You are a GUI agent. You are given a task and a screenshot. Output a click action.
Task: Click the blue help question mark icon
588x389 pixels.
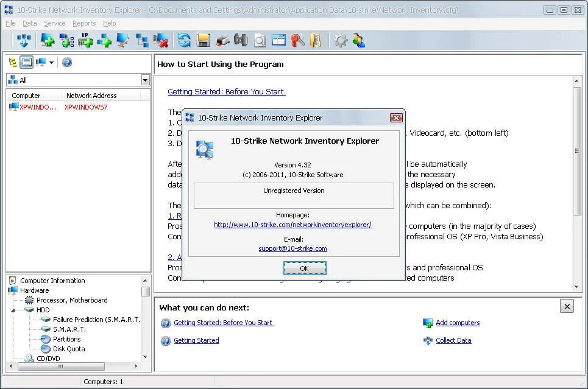point(67,62)
